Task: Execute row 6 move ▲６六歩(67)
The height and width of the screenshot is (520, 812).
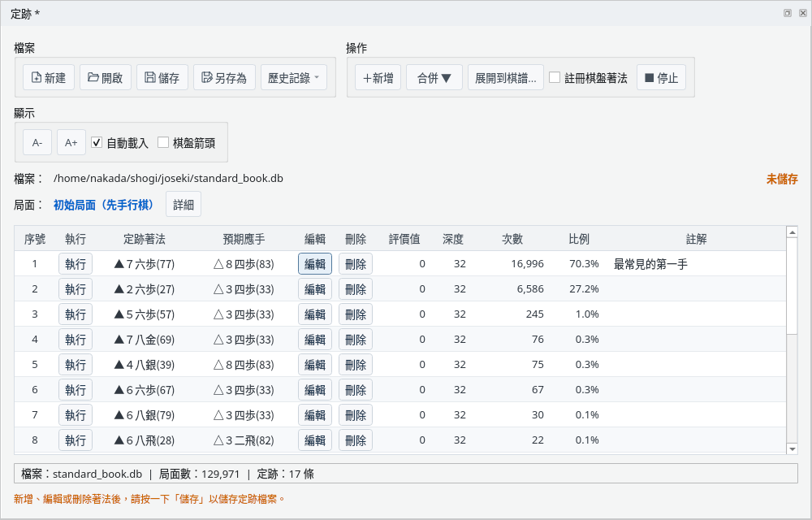Action: 76,389
